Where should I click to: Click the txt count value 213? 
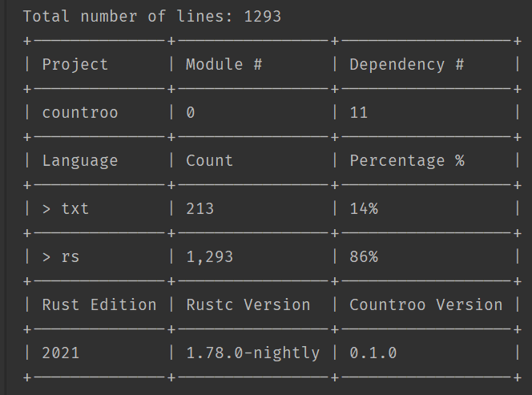click(199, 208)
